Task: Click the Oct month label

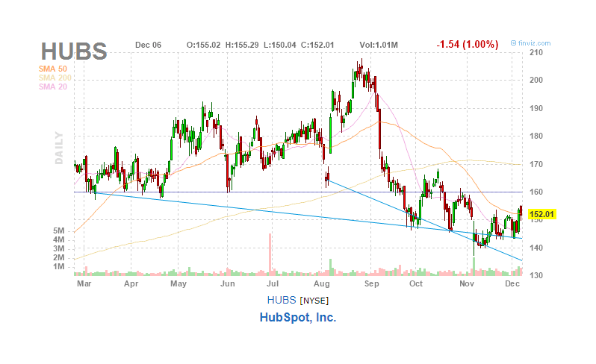Action: 416,284
